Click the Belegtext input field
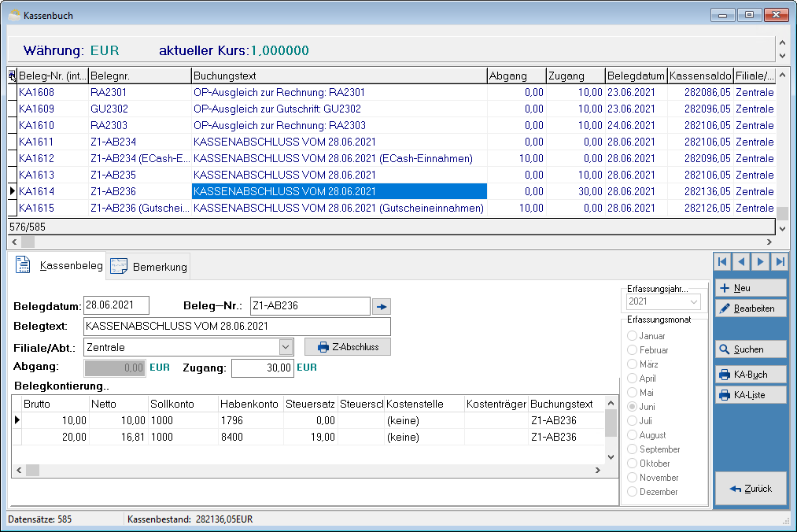Viewport: 797px width, 532px height. click(x=238, y=326)
